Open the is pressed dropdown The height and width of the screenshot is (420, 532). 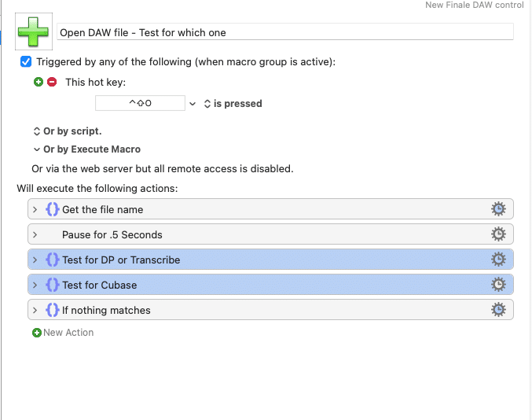(233, 103)
